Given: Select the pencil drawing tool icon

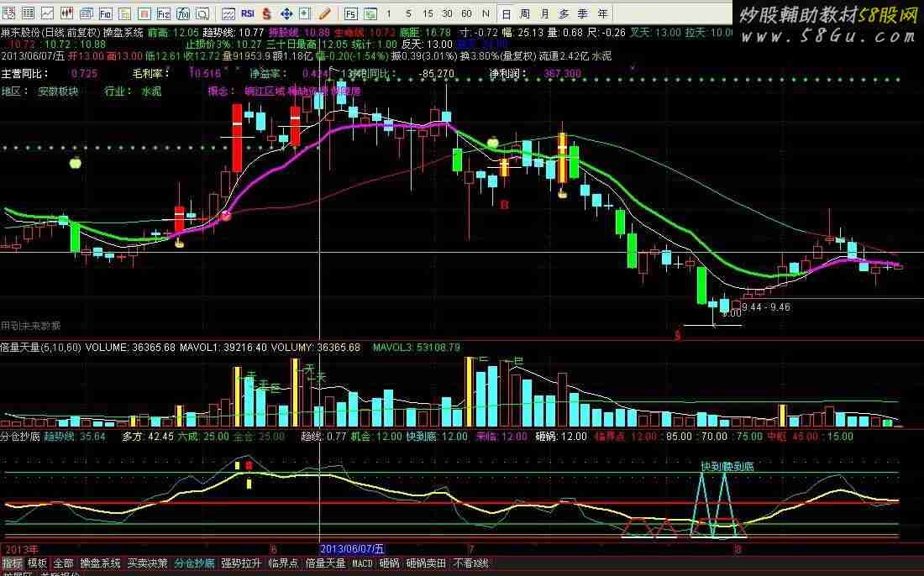Looking at the screenshot, I should pos(325,13).
